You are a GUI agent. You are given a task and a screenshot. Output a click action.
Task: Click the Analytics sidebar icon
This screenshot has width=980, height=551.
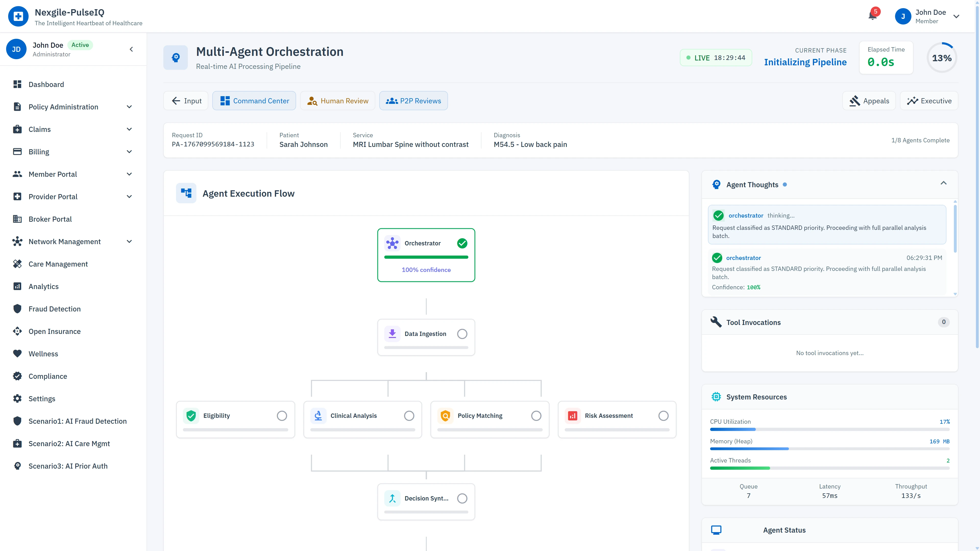pos(18,286)
